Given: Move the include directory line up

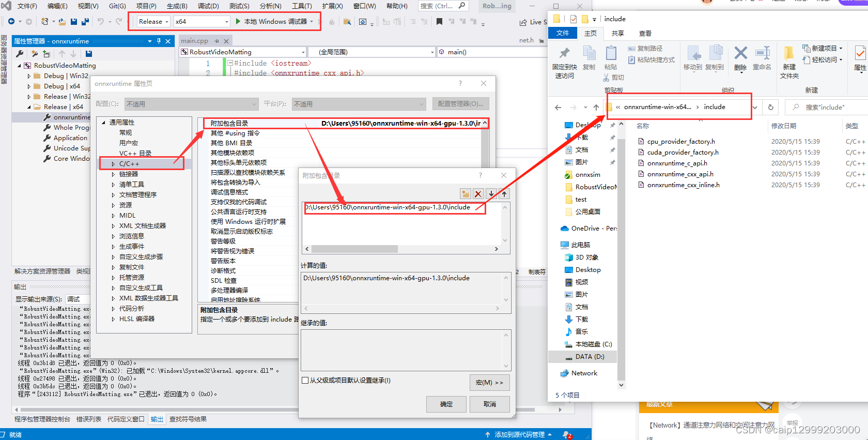Looking at the screenshot, I should (504, 194).
